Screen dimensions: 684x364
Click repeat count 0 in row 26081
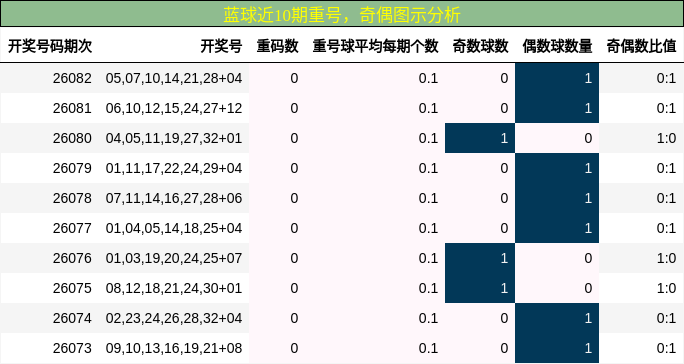click(x=294, y=108)
